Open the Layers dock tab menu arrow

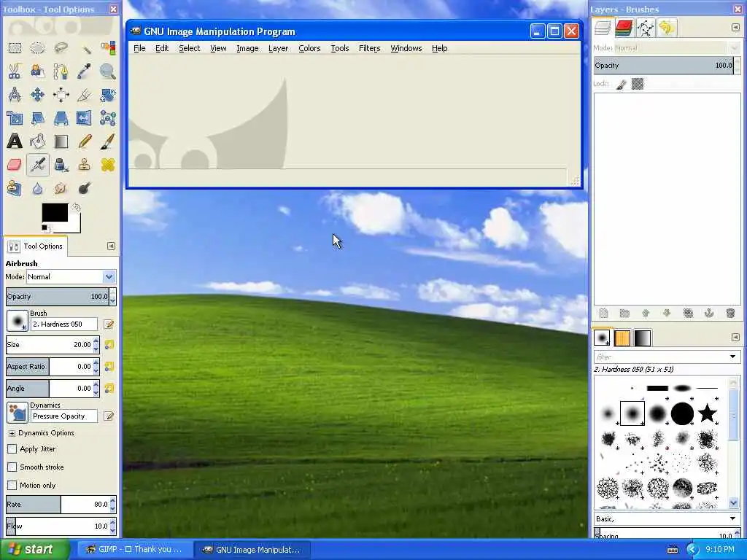point(735,28)
